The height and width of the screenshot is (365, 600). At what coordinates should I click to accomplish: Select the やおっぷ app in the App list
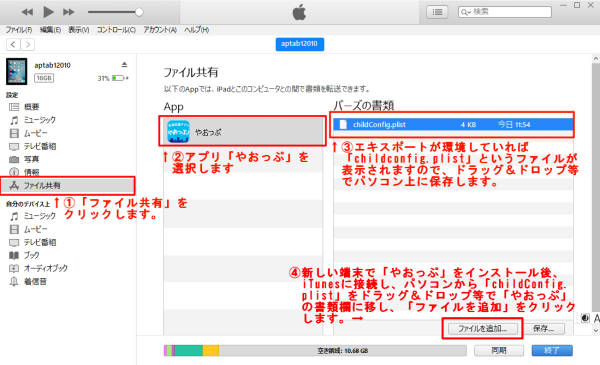243,132
